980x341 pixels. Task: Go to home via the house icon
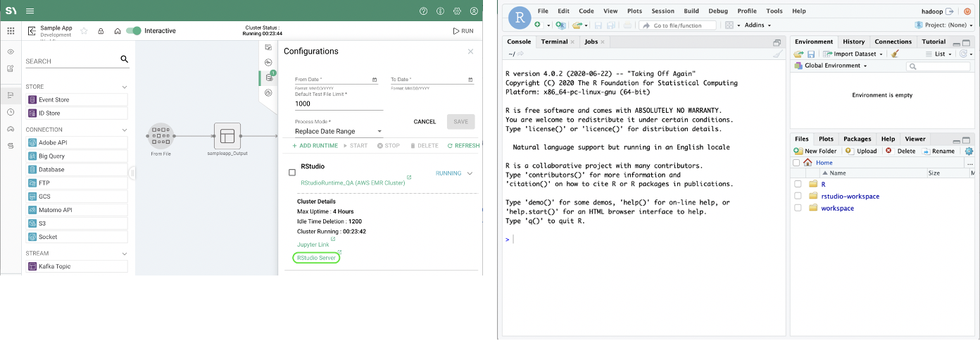118,31
